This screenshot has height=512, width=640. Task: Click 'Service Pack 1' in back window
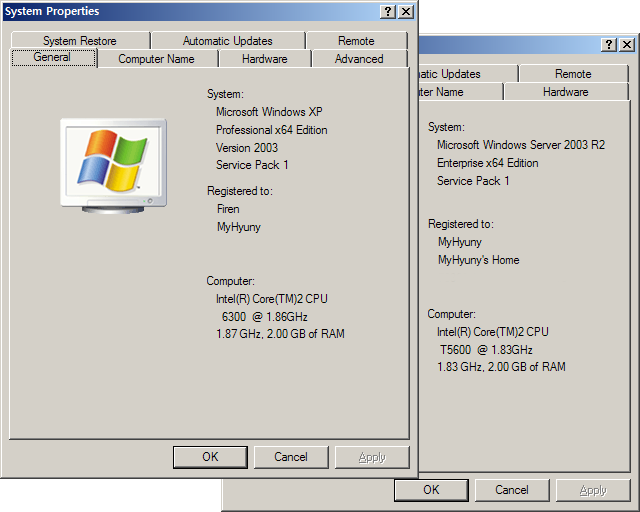473,181
